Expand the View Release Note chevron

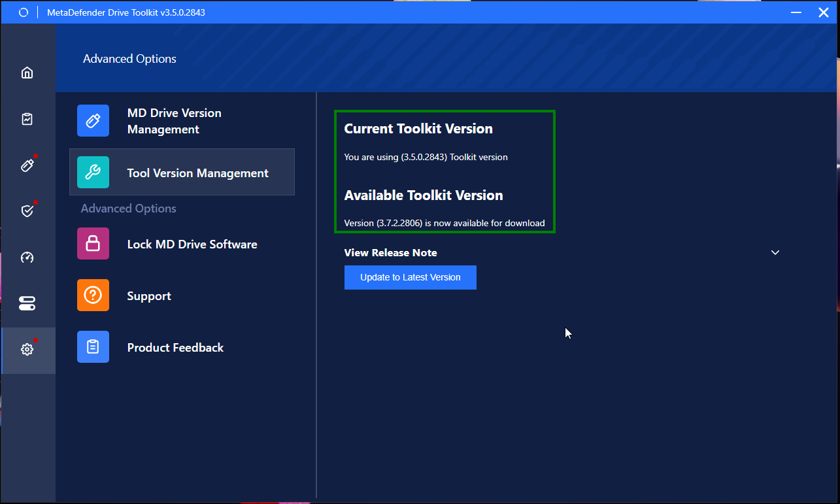tap(775, 252)
